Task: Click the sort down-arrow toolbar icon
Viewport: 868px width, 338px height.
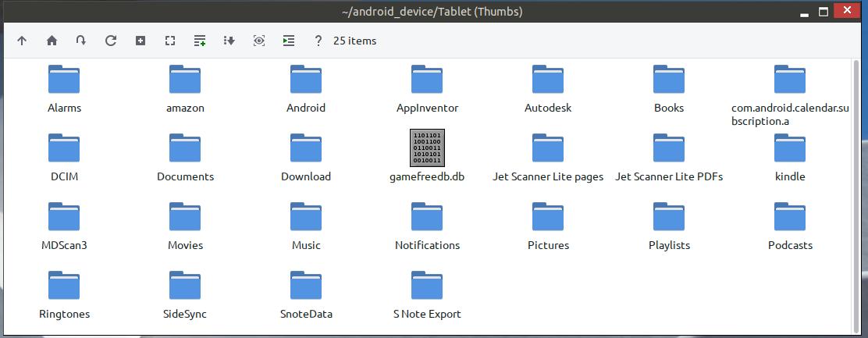Action: (x=229, y=41)
